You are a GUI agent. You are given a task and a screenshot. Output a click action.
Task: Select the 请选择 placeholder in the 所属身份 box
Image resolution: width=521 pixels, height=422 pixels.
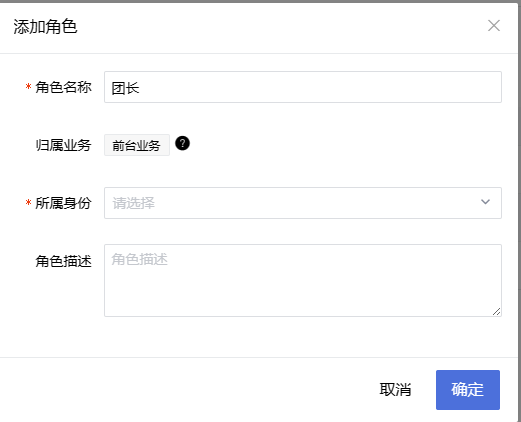click(133, 203)
